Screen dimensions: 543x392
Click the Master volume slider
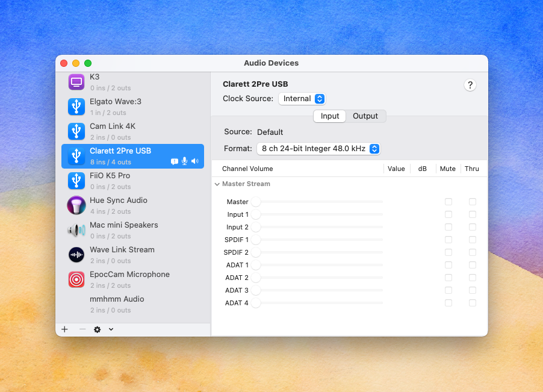point(317,202)
